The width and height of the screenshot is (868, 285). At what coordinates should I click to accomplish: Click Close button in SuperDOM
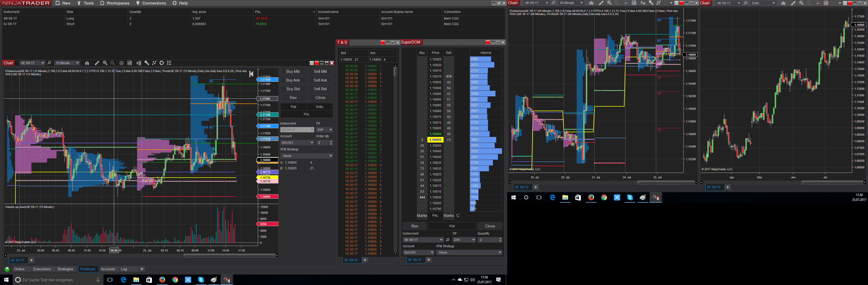(490, 226)
